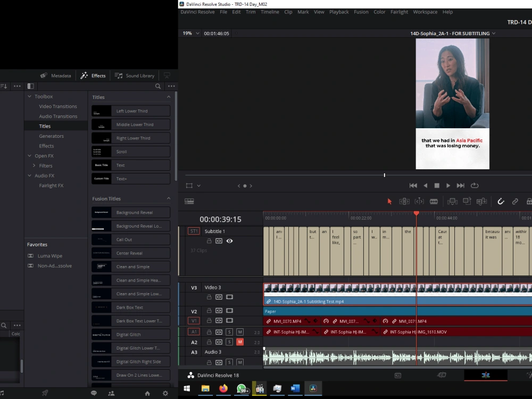Open the Timeline View Options icon
The height and width of the screenshot is (399, 532).
pos(189,201)
